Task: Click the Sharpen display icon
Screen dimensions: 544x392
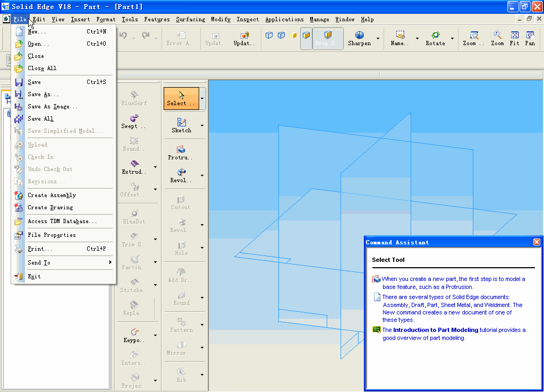Action: coord(360,38)
